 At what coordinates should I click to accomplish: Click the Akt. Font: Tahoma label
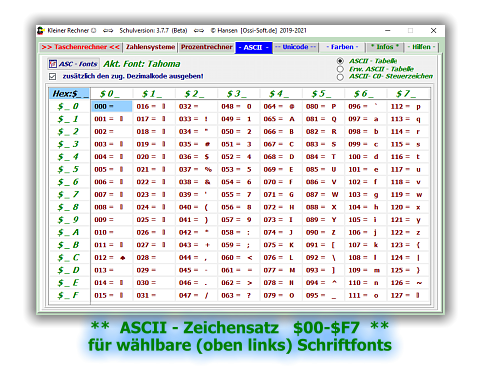tap(142, 64)
